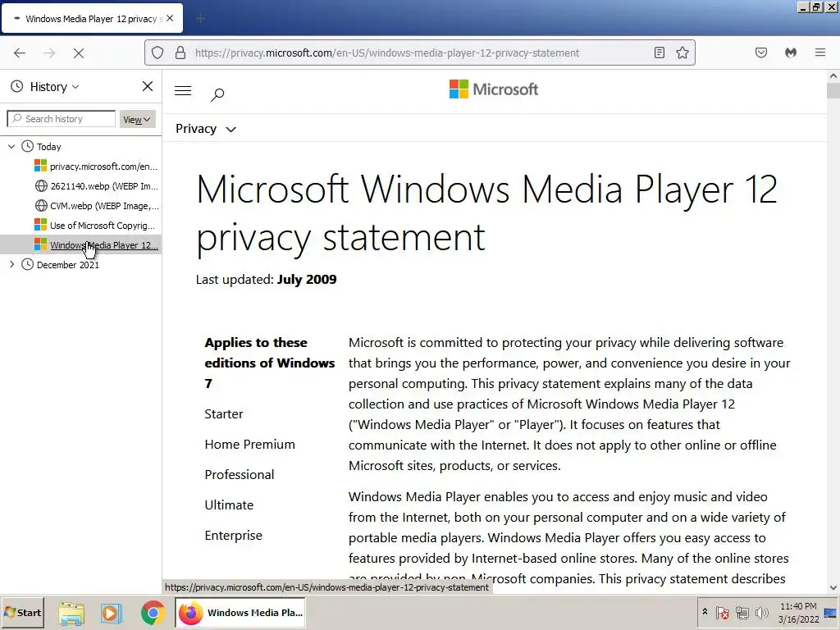The height and width of the screenshot is (630, 840).
Task: Close the Windows Media Player 12 privacy tab
Action: tap(170, 18)
